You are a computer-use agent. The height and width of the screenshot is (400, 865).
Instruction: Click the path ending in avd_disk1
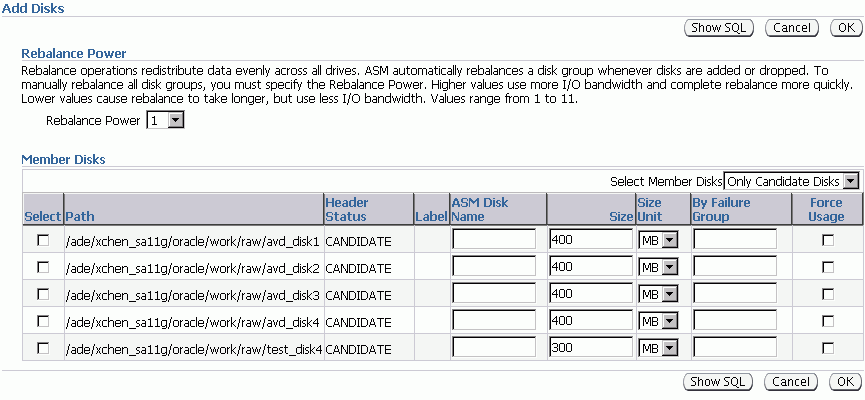pyautogui.click(x=193, y=241)
